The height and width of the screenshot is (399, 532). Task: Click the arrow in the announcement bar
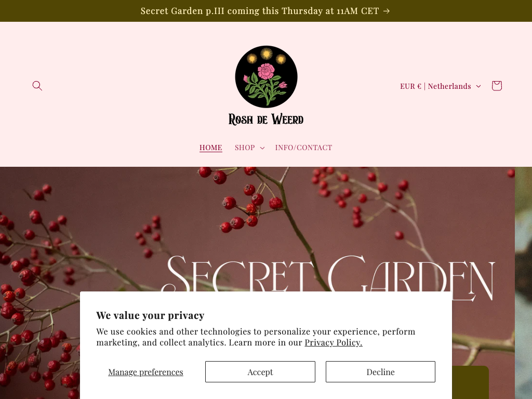[x=387, y=11]
